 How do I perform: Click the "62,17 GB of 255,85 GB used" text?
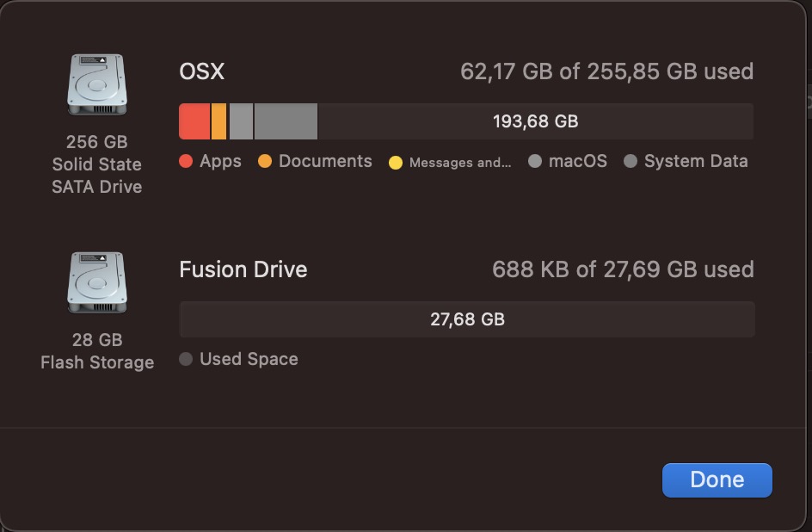click(x=606, y=71)
